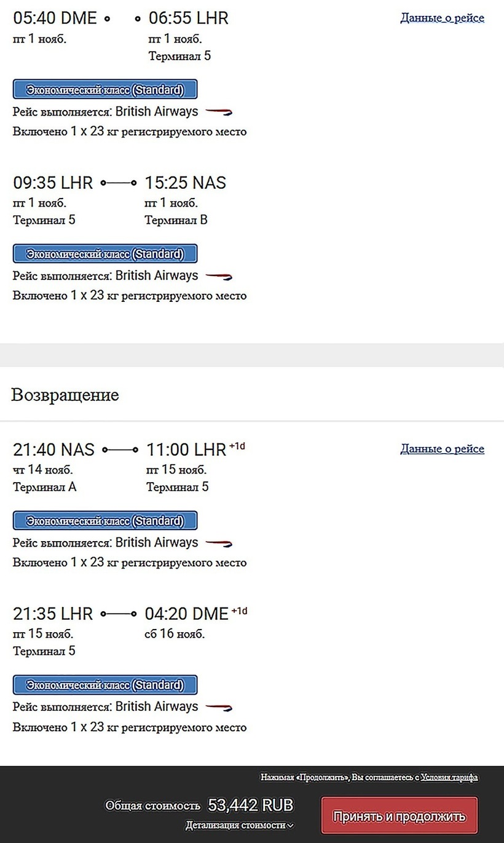Screen dimensions: 504x843
Task: Open outbound flight details link 'Данные о рейсе'
Action: pos(442,18)
